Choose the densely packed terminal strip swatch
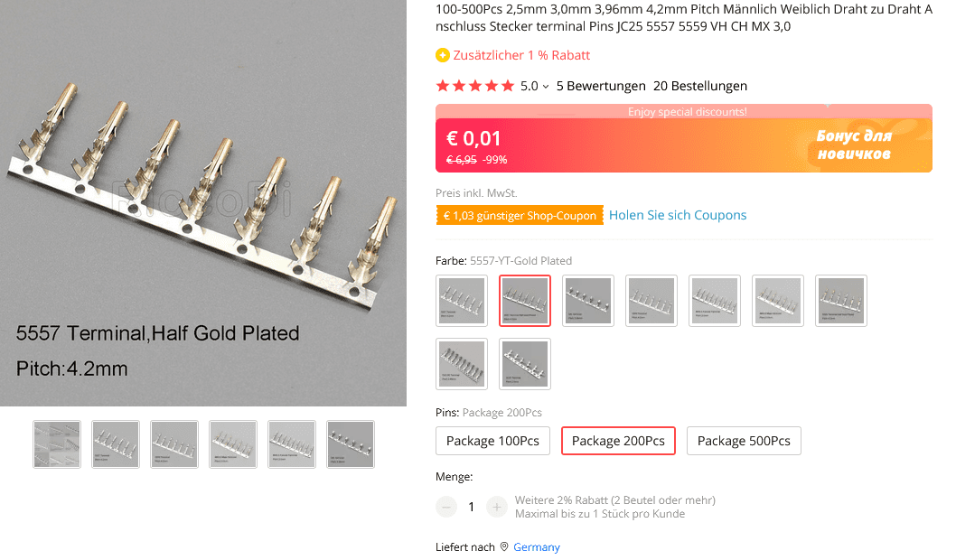Screen dimensions: 956x560 462,364
